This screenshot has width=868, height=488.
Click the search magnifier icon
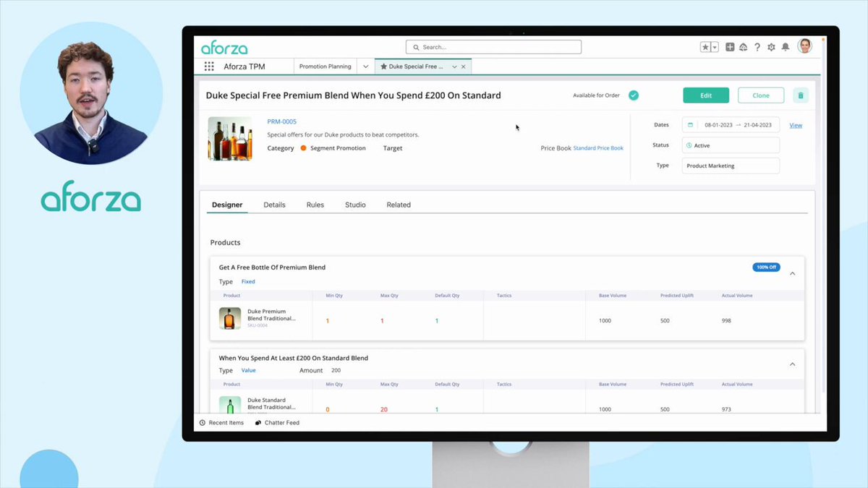pos(416,47)
